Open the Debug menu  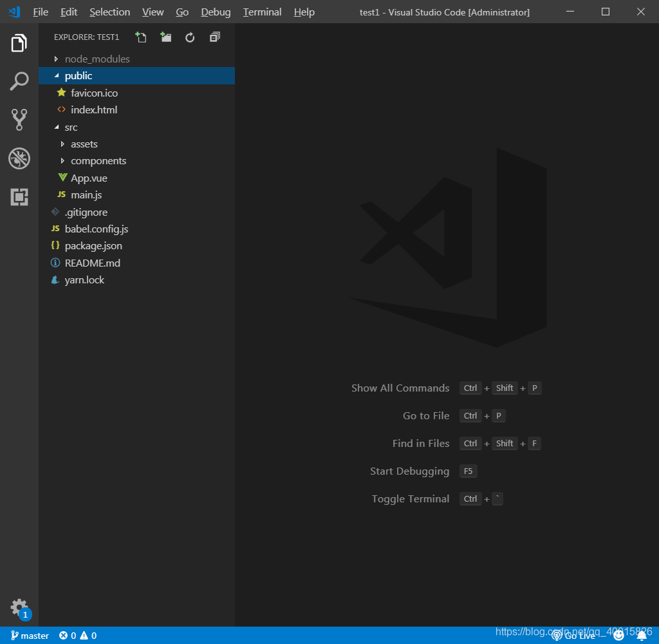(216, 12)
